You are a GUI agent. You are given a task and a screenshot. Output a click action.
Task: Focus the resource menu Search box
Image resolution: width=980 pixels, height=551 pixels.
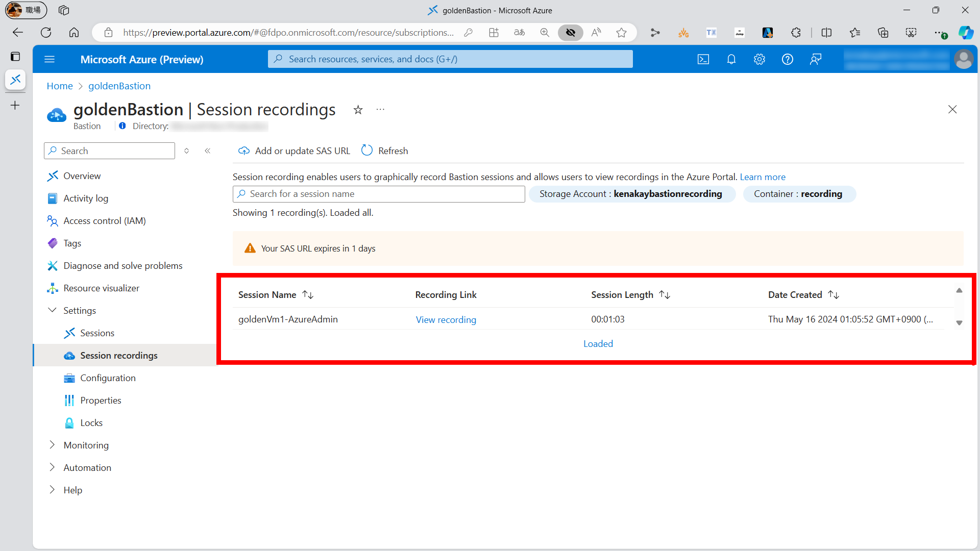109,151
